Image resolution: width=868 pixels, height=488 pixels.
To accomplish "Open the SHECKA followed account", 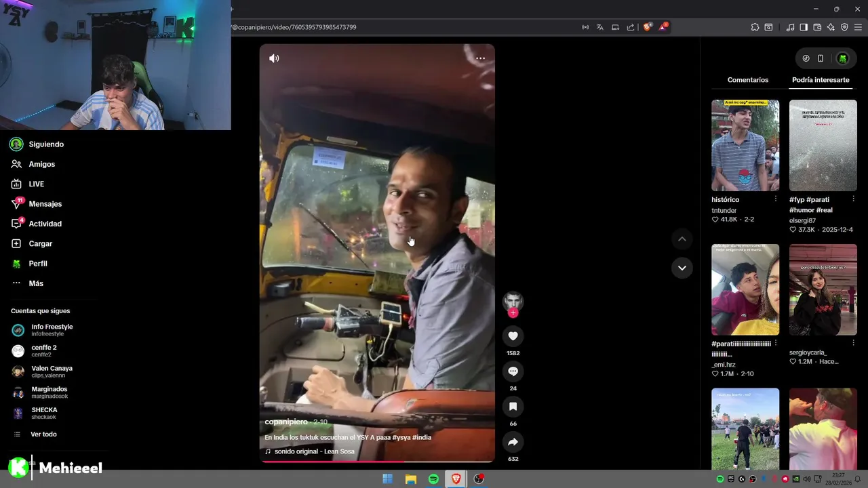I will [x=35, y=413].
